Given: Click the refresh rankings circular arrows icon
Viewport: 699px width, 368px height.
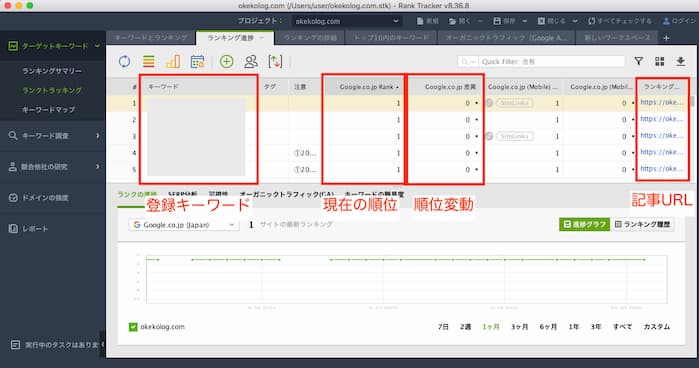Looking at the screenshot, I should [x=124, y=61].
